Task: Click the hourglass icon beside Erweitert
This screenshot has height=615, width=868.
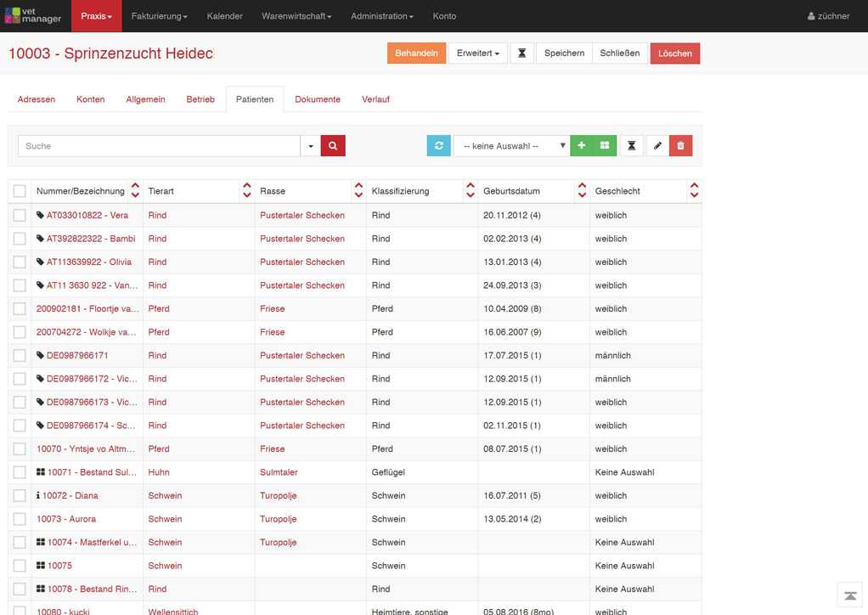Action: tap(522, 54)
